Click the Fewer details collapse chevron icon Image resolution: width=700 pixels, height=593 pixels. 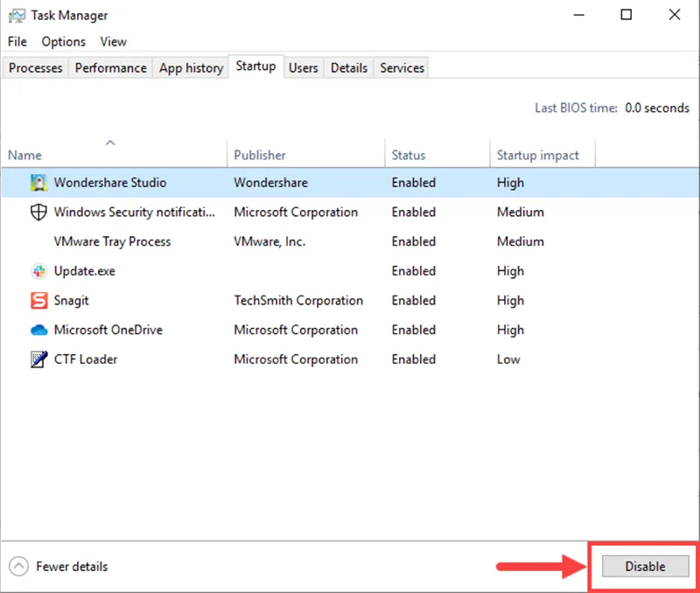coord(17,566)
